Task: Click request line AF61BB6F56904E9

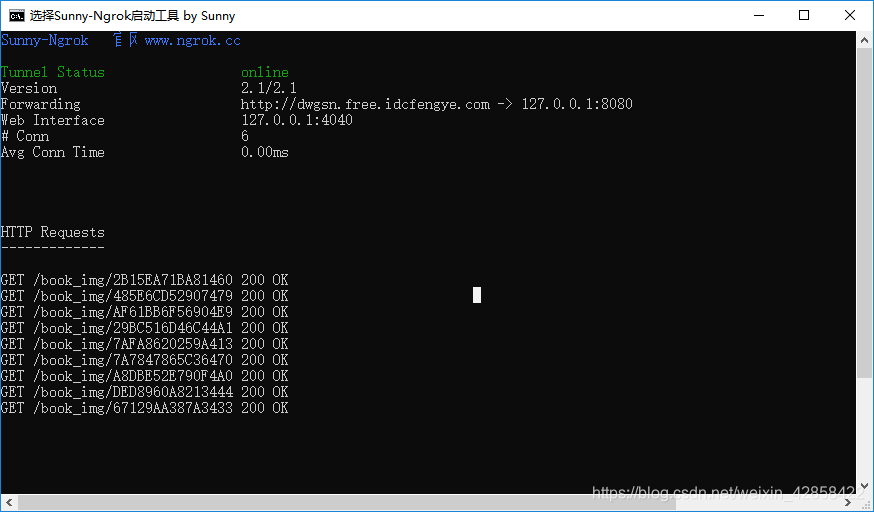Action: [144, 313]
